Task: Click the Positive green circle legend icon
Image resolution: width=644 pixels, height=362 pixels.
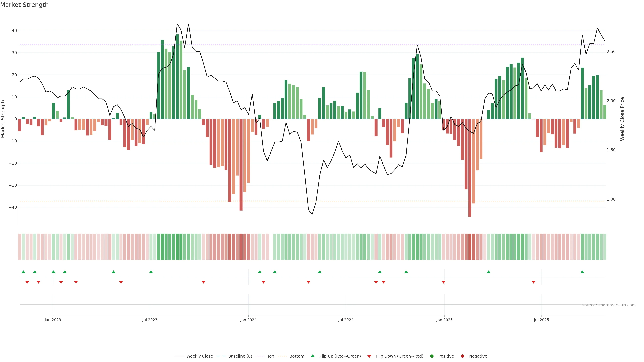Action: (x=432, y=356)
